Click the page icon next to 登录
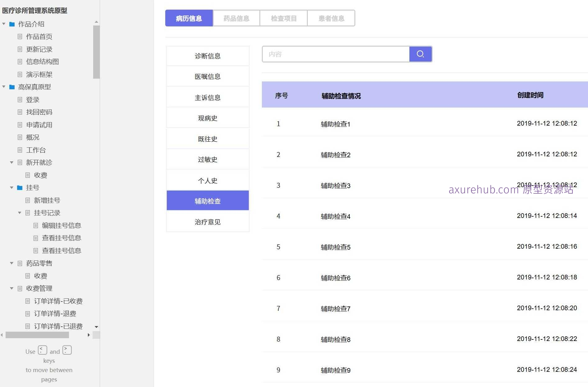Screen dimensions: 588x387 pos(20,99)
